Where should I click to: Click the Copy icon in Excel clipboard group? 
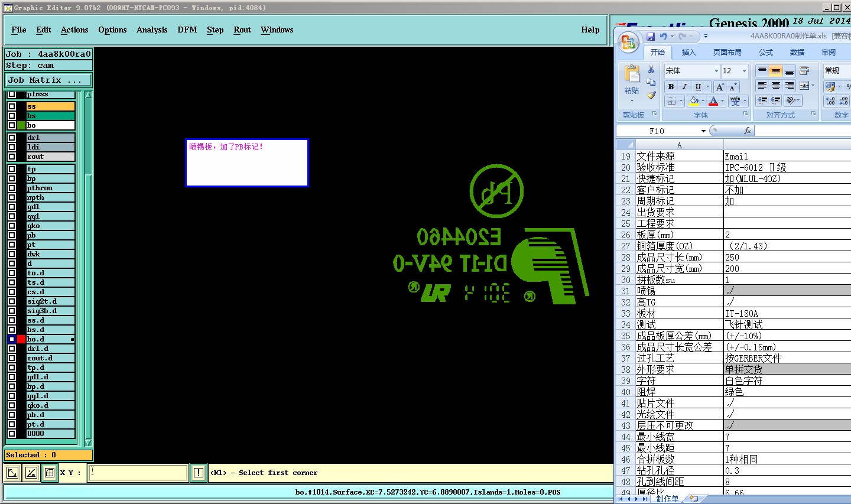[651, 83]
